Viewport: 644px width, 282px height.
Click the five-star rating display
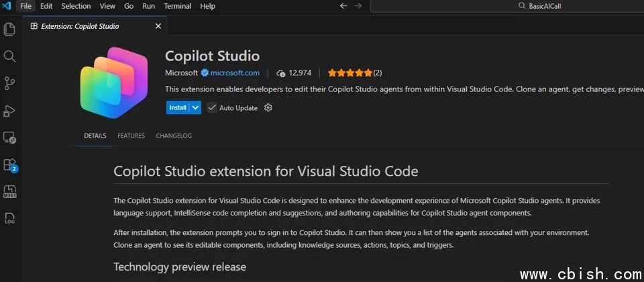pyautogui.click(x=350, y=73)
